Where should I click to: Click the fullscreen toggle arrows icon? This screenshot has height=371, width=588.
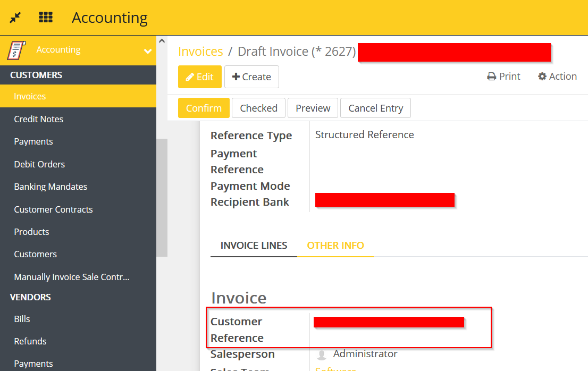click(x=14, y=17)
